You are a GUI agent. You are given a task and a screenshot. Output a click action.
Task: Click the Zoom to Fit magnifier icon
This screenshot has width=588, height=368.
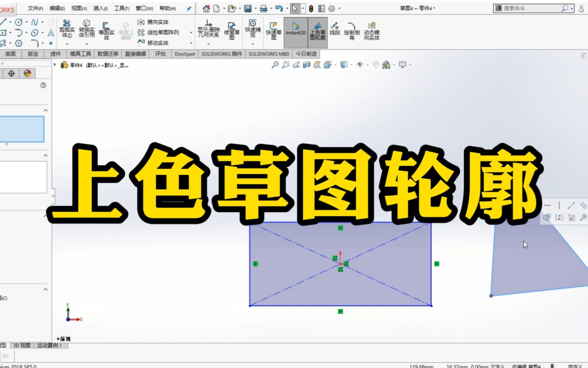point(275,65)
